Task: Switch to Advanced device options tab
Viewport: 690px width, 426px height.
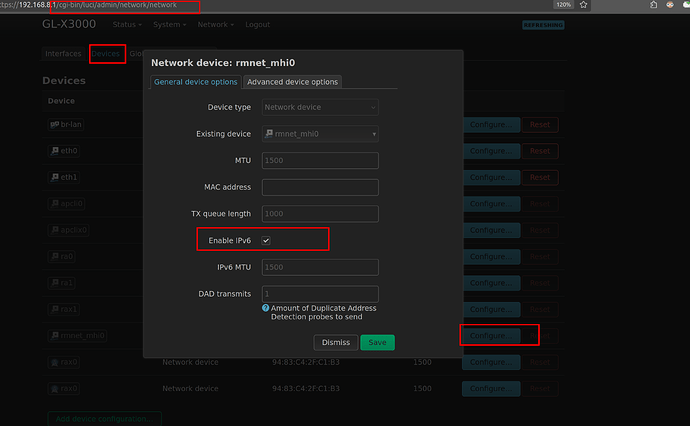Action: [x=292, y=82]
